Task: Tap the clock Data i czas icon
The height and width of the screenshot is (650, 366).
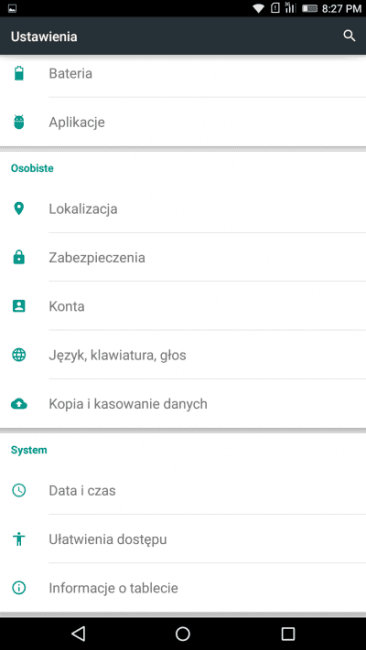Action: (19, 490)
